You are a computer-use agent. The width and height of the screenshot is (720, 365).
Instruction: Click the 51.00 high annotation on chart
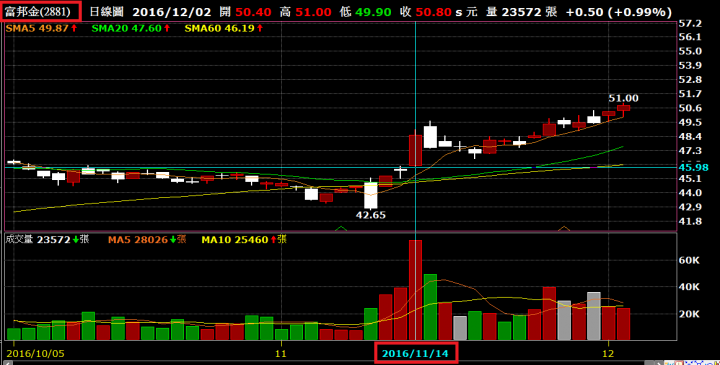click(623, 98)
